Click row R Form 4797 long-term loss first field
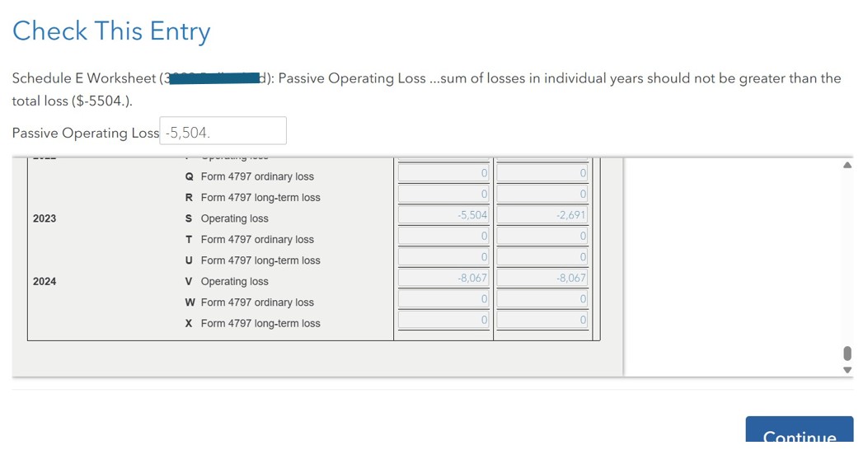Image resolution: width=868 pixels, height=450 pixels. click(443, 194)
